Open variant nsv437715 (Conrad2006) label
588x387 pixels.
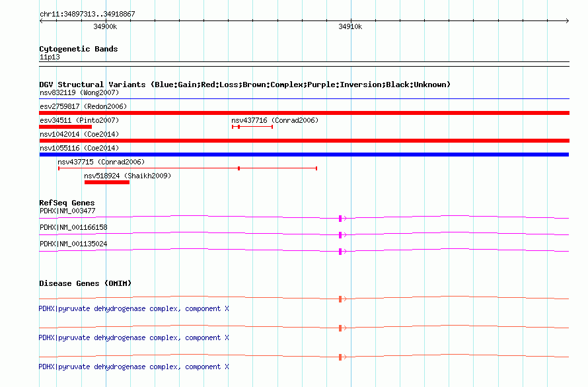tap(101, 162)
